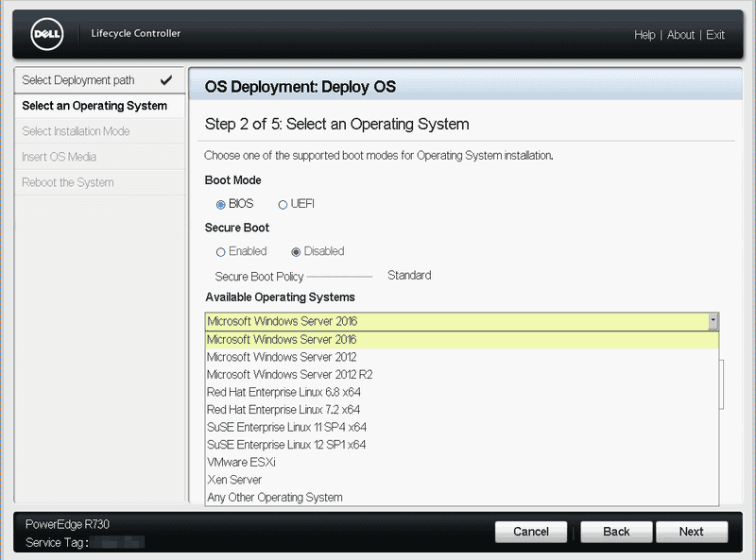756x560 pixels.
Task: Select Disabled for Secure Boot
Action: [297, 251]
